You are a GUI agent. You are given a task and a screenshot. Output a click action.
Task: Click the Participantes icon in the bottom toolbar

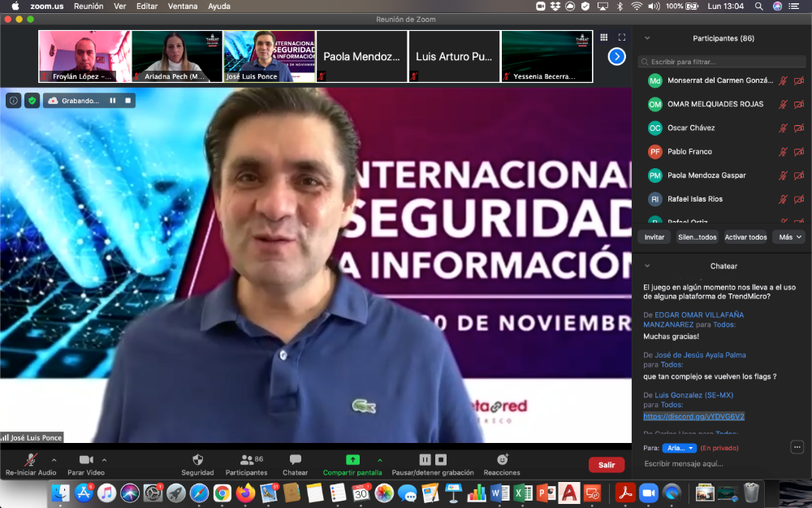tap(246, 460)
